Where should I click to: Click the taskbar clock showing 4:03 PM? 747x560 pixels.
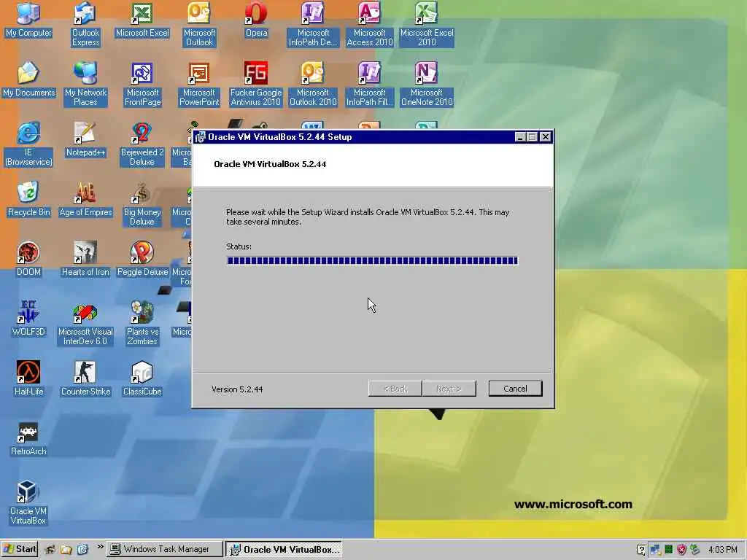[x=723, y=550]
